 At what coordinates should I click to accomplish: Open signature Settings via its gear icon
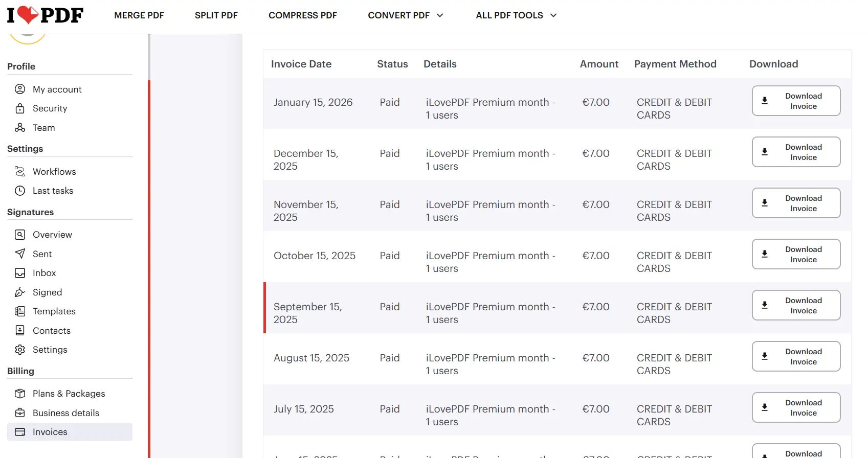tap(20, 350)
